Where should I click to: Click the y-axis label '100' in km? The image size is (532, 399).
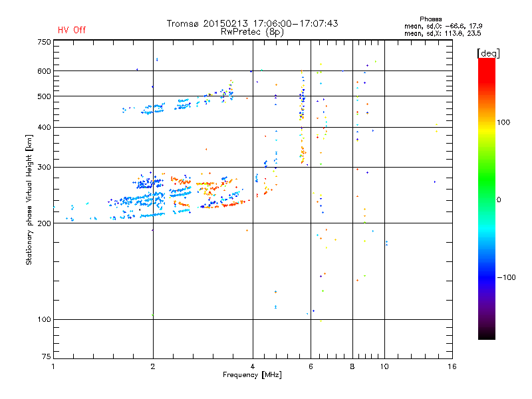point(45,320)
